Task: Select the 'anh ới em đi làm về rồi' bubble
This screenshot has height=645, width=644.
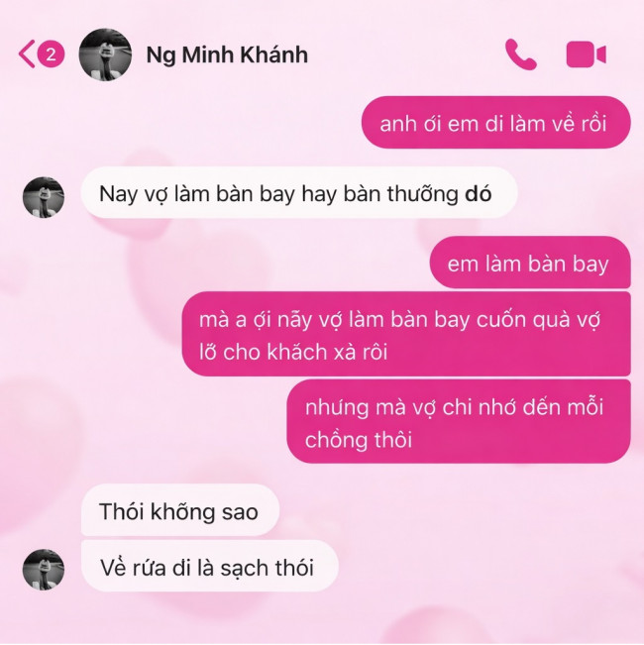Action: pyautogui.click(x=496, y=123)
